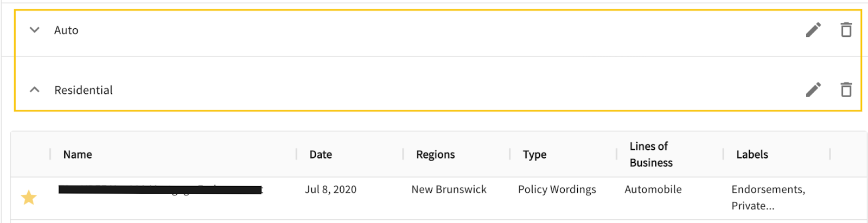Screen dimensions: 868x223
Task: Delete the Residential folder with trash icon
Action: (846, 90)
